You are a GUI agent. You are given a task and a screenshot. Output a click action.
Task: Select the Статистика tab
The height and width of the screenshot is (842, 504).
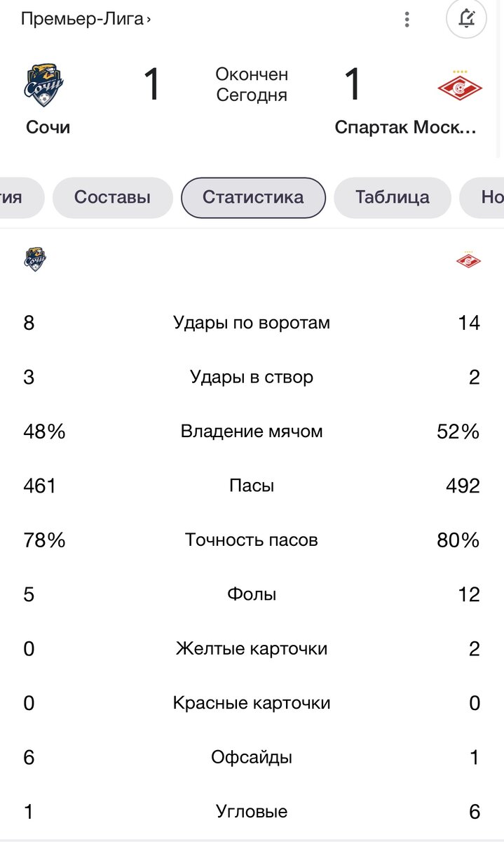coord(253,197)
